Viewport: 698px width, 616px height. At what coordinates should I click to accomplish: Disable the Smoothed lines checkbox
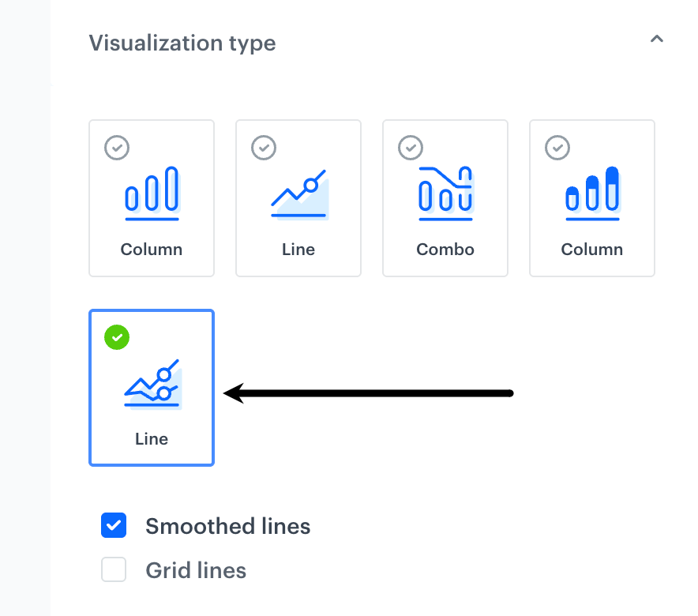114,525
